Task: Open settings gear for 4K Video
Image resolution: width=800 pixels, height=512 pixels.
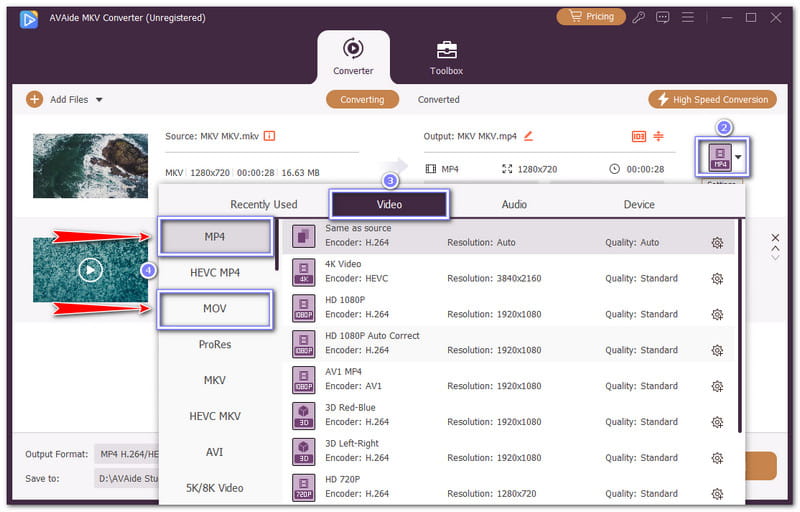Action: (x=717, y=278)
